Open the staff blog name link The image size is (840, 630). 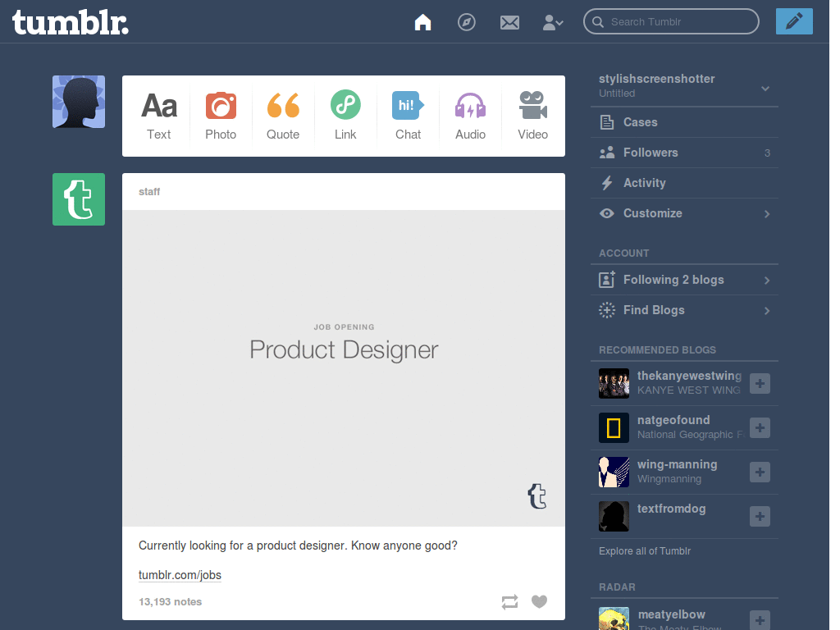pyautogui.click(x=149, y=192)
